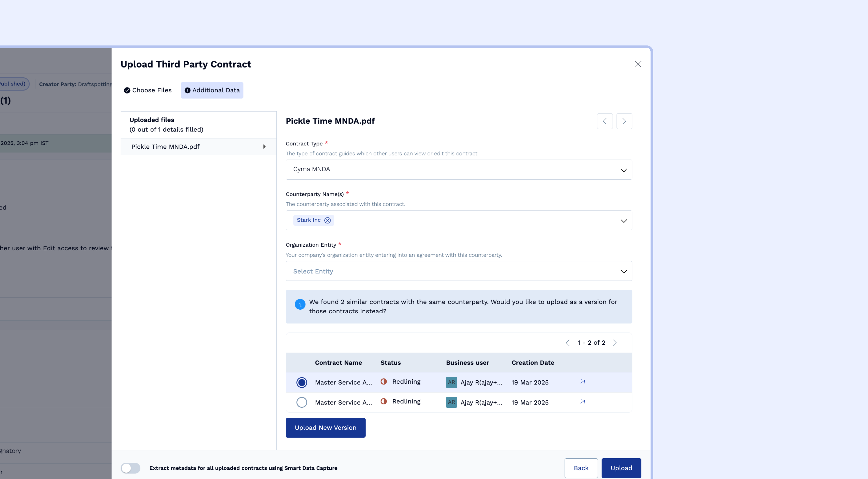
Task: Click next page arrow in contracts table
Action: coord(615,343)
